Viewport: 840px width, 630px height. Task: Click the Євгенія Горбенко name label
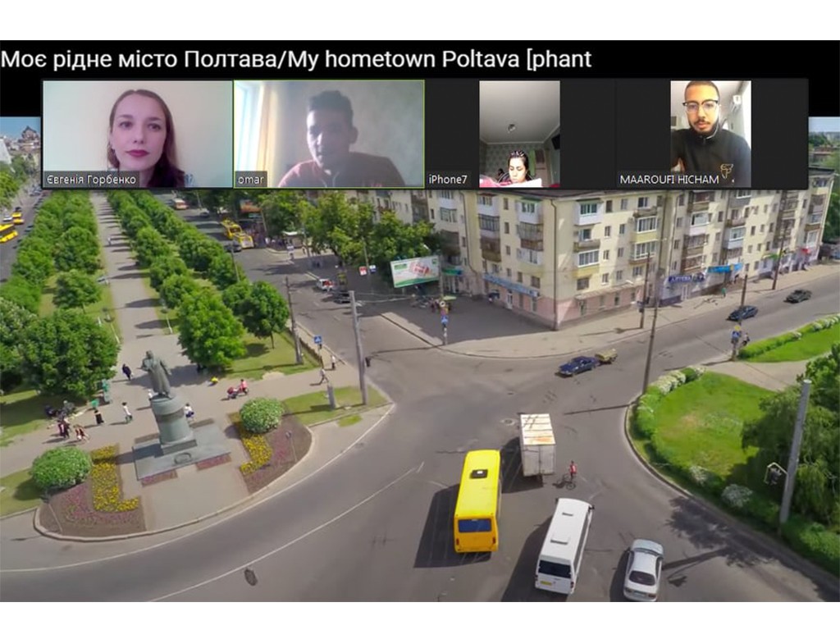[x=91, y=179]
